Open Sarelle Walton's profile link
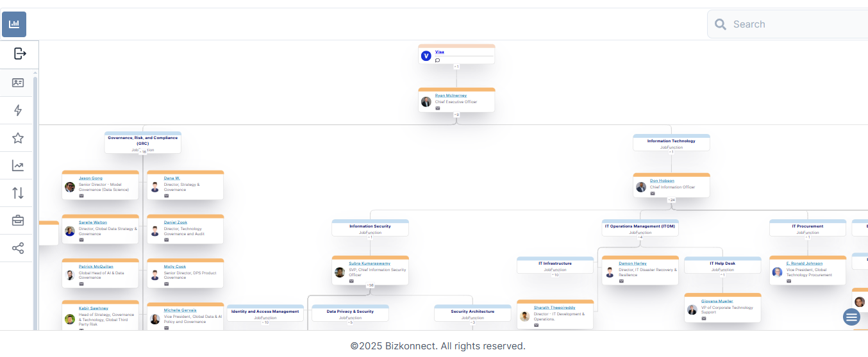The image size is (868, 357). [93, 222]
